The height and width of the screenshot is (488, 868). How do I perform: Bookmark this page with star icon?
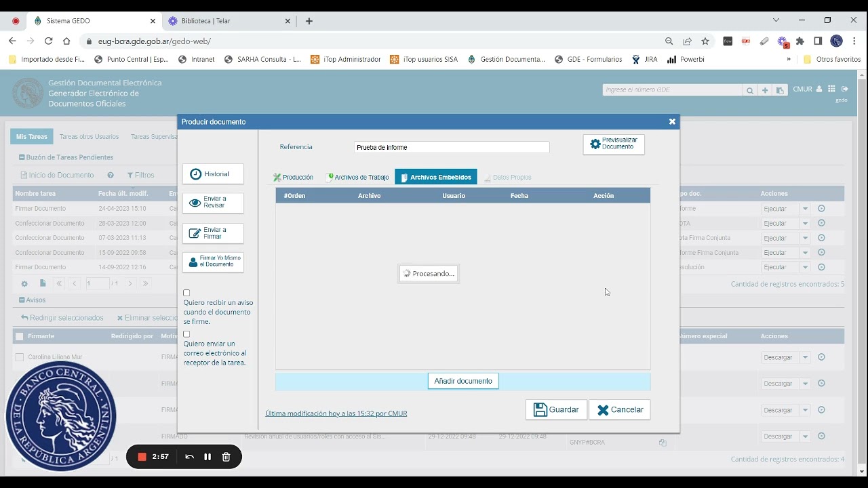pyautogui.click(x=705, y=41)
